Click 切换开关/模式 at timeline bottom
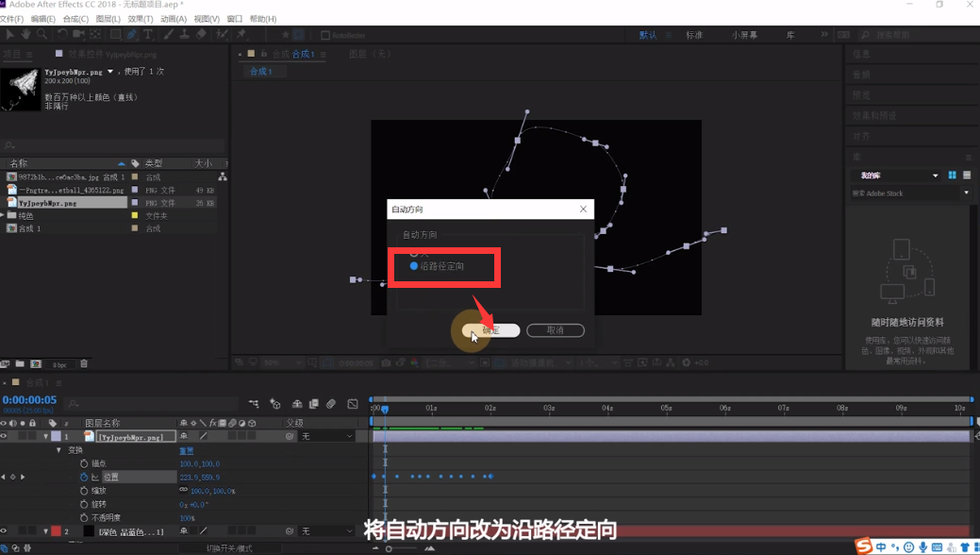Viewport: 980px width, 555px height. tap(229, 548)
